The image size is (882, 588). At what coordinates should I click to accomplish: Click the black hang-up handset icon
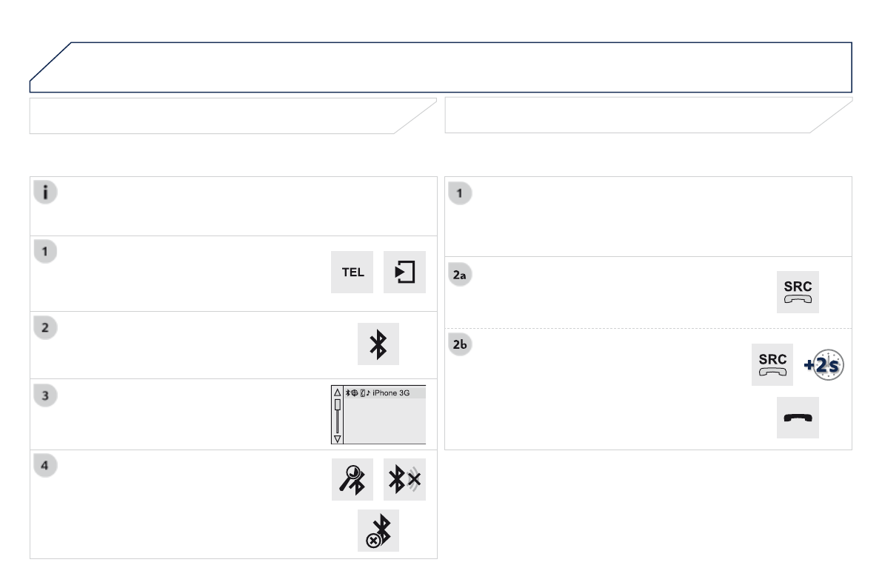(x=798, y=417)
